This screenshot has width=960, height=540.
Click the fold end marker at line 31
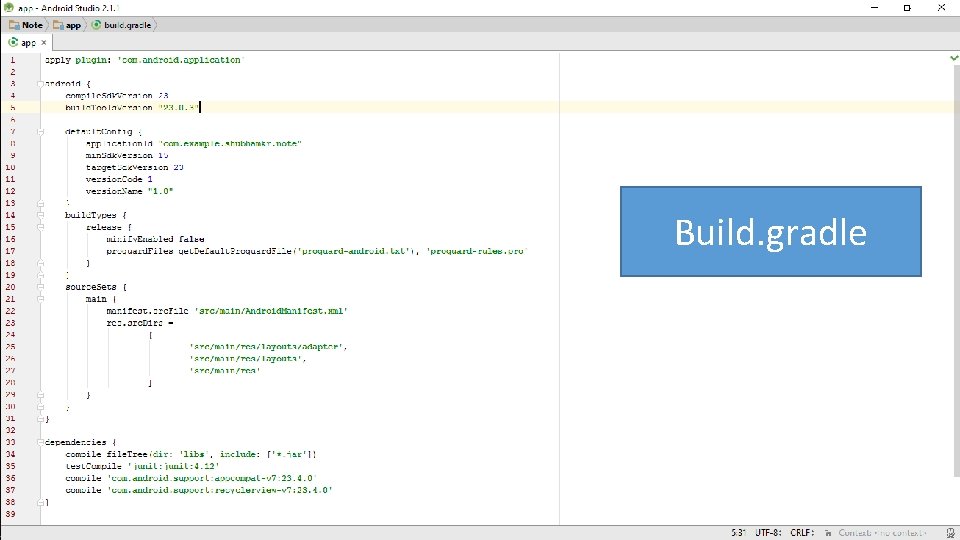tap(40, 419)
